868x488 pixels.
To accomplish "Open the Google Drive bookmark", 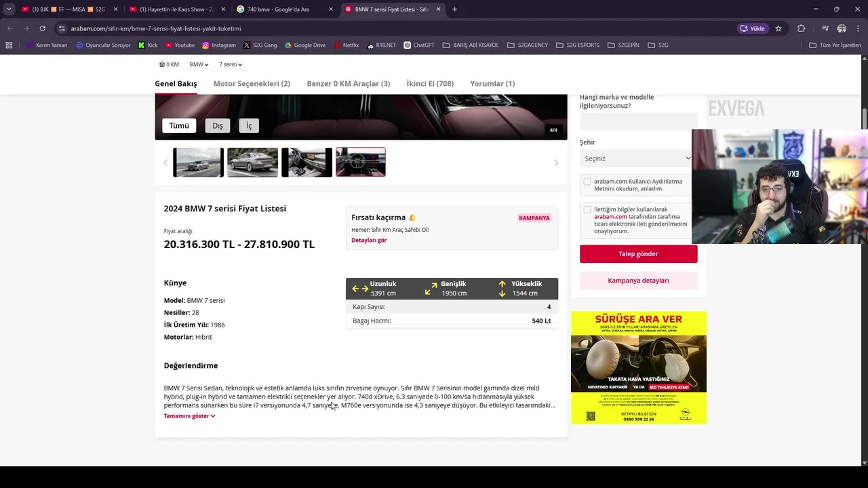I will click(x=305, y=45).
